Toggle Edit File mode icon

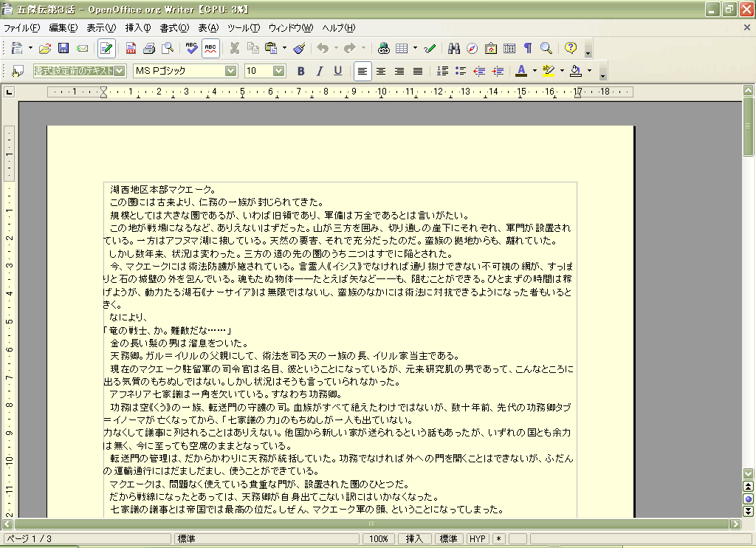pos(106,48)
